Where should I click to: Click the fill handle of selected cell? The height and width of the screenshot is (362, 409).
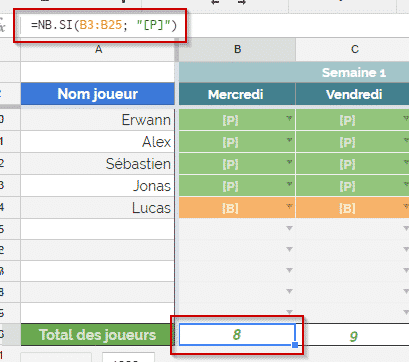[295, 345]
